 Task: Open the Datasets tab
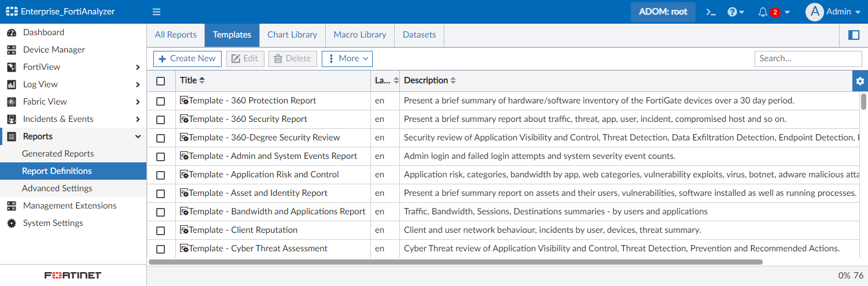[419, 35]
